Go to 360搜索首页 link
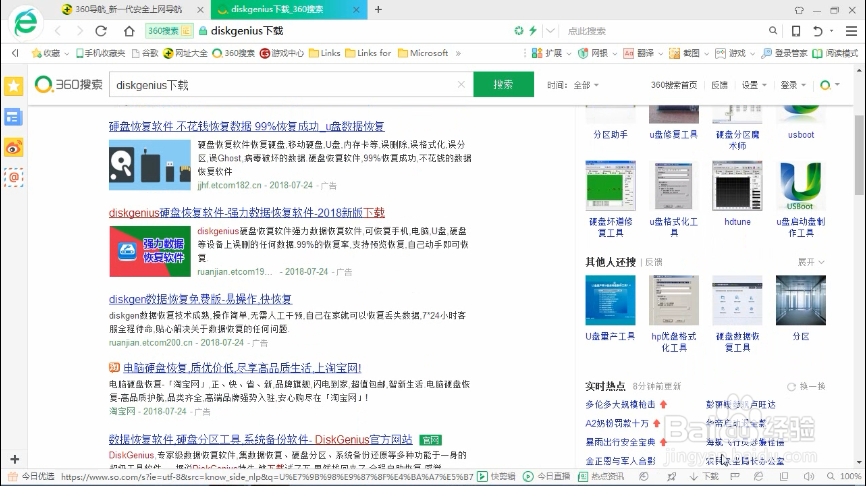This screenshot has width=866, height=486. coord(674,85)
